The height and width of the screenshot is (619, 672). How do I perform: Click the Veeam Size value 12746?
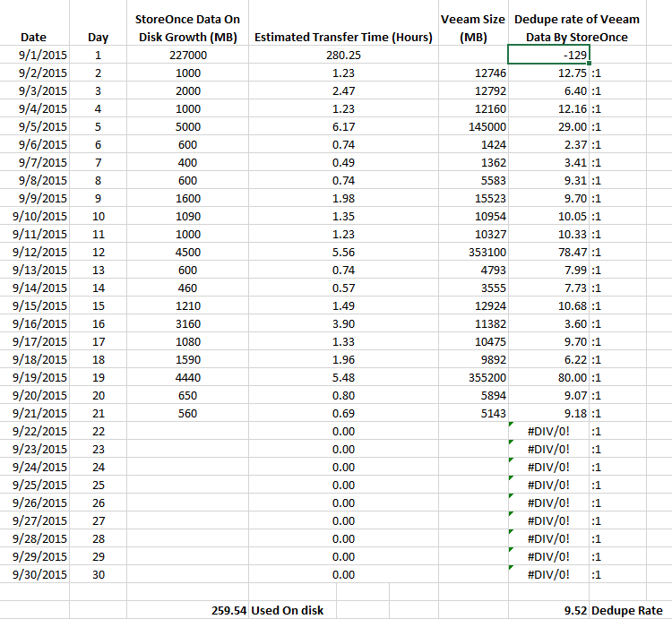[473, 73]
